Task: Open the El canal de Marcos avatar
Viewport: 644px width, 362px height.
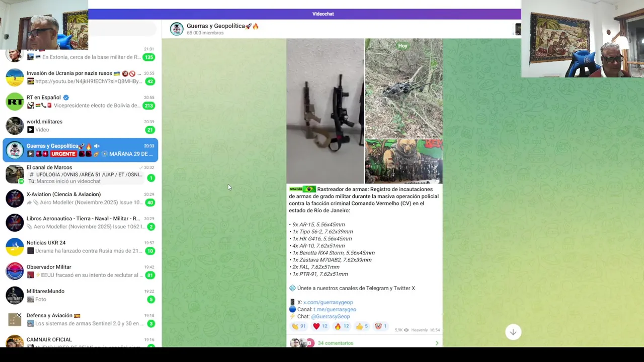Action: tap(15, 174)
